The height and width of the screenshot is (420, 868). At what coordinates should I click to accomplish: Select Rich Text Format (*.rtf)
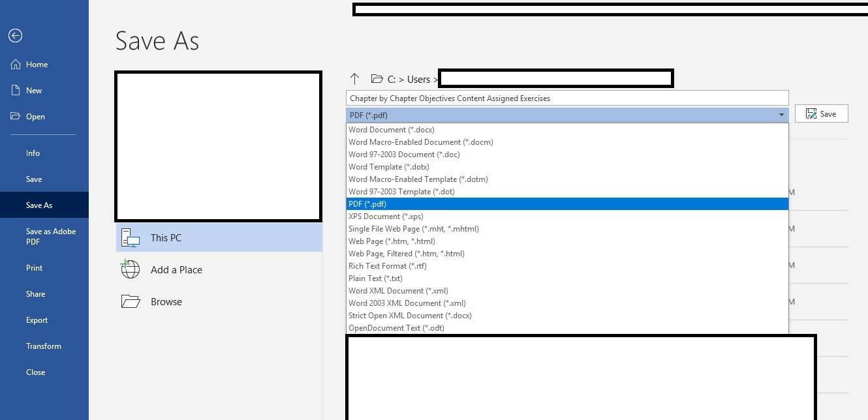(x=567, y=266)
